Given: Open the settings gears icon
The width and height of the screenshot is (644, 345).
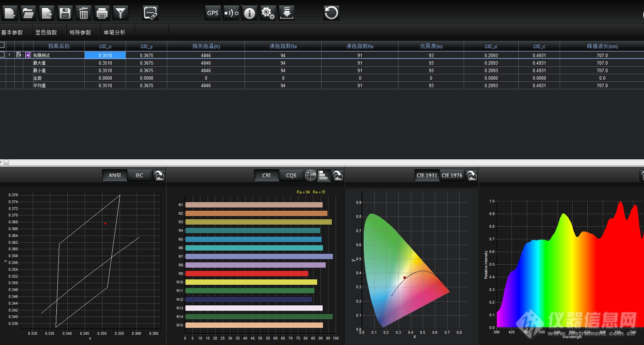Looking at the screenshot, I should (x=268, y=13).
